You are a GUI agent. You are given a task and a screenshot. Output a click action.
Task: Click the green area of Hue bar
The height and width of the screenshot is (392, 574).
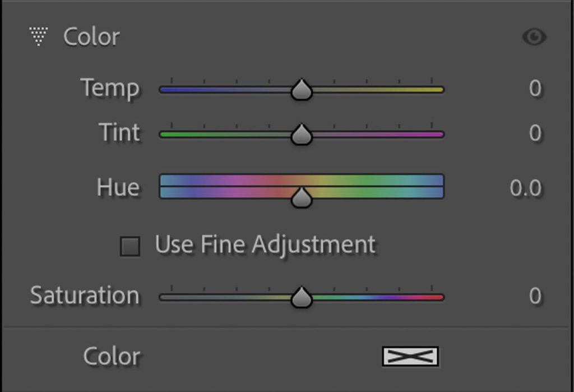click(x=370, y=187)
